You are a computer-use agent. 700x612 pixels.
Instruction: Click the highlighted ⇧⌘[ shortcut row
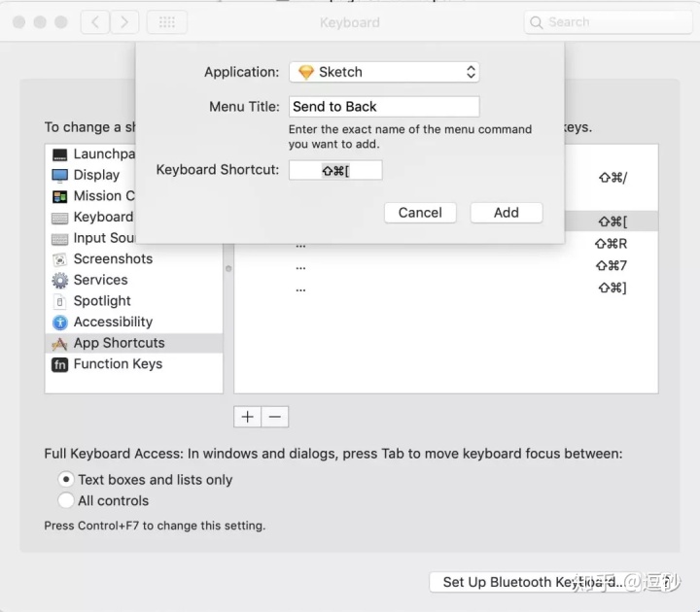(612, 221)
